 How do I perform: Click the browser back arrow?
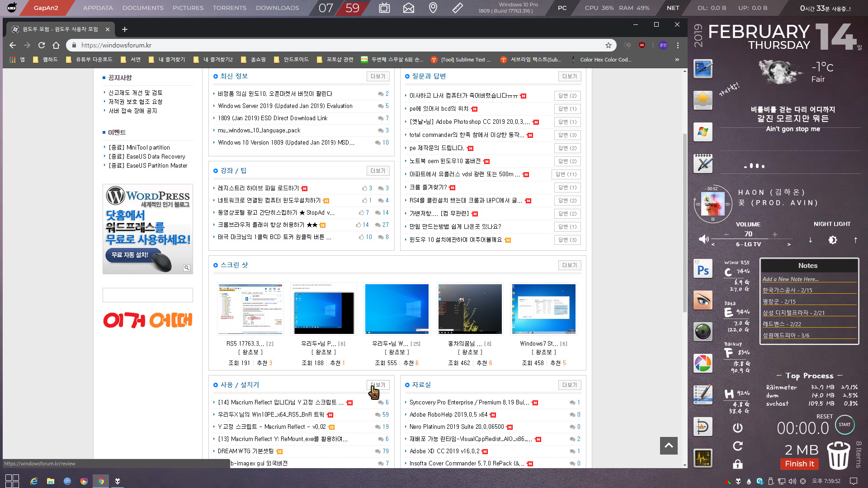pyautogui.click(x=13, y=45)
